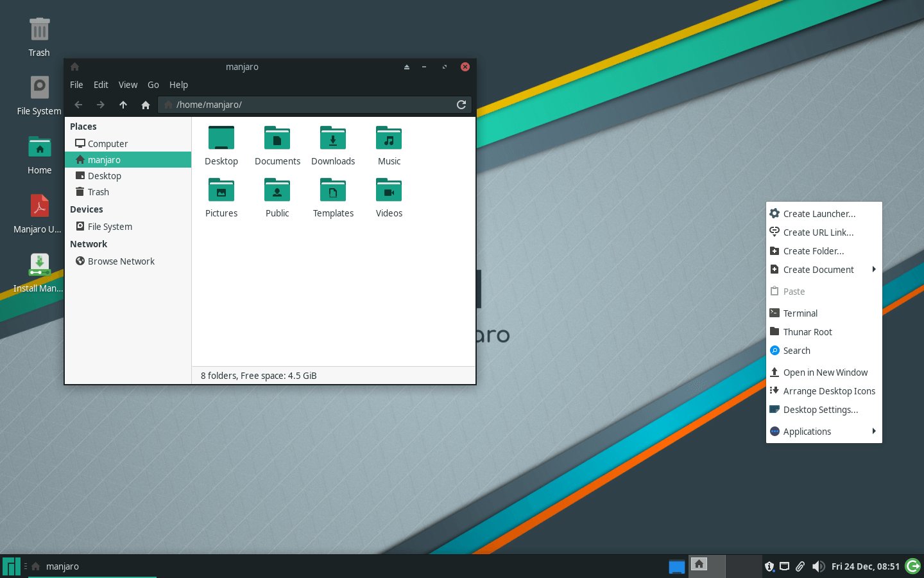Click the shade (roll up) window button
The image size is (924, 578).
407,67
